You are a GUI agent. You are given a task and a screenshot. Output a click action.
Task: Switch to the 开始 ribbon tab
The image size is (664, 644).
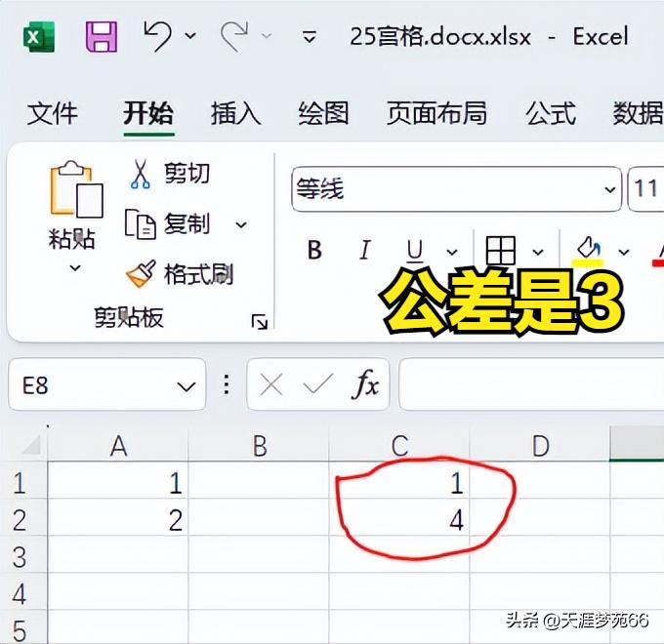click(148, 113)
